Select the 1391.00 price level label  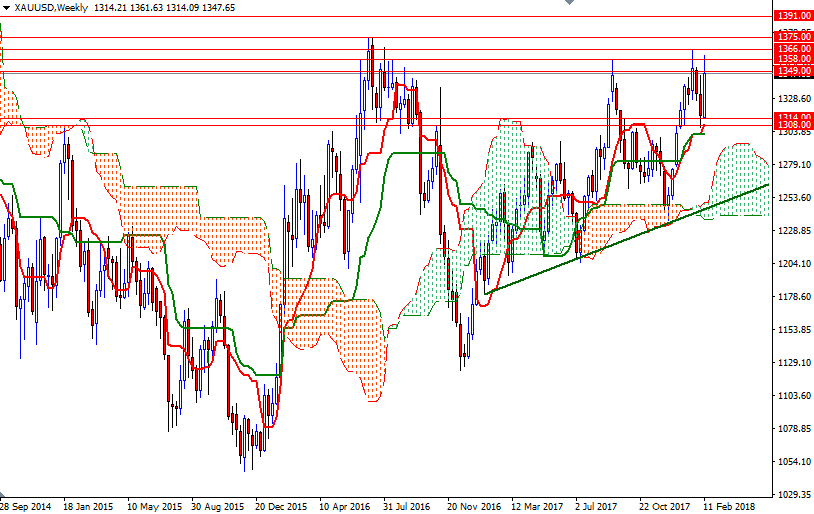click(x=792, y=16)
